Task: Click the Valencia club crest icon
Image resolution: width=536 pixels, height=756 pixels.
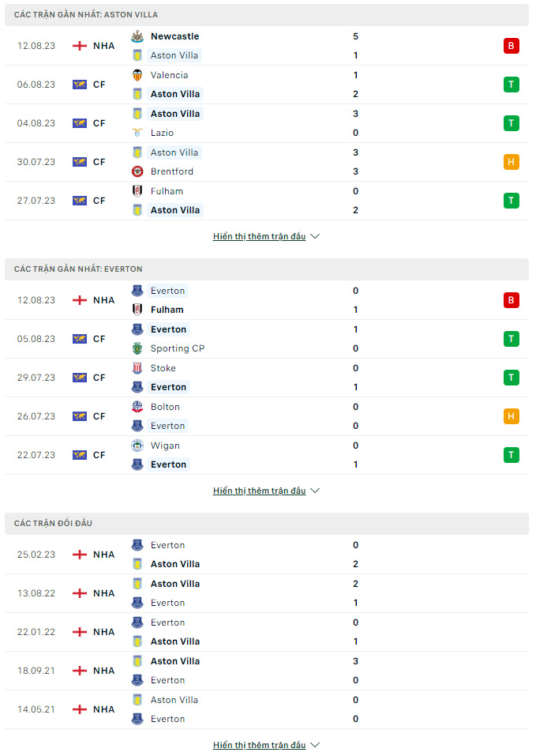Action: tap(137, 75)
